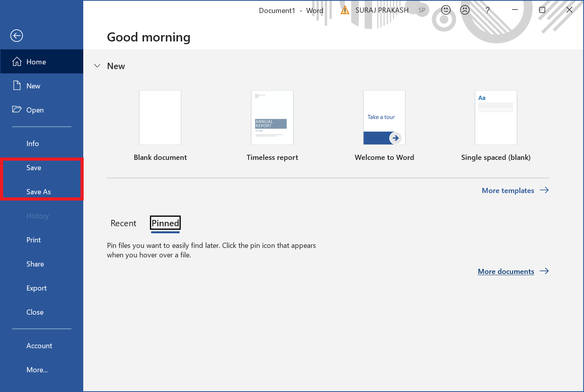This screenshot has height=392, width=584.
Task: Select the Pinned tab
Action: pyautogui.click(x=165, y=223)
